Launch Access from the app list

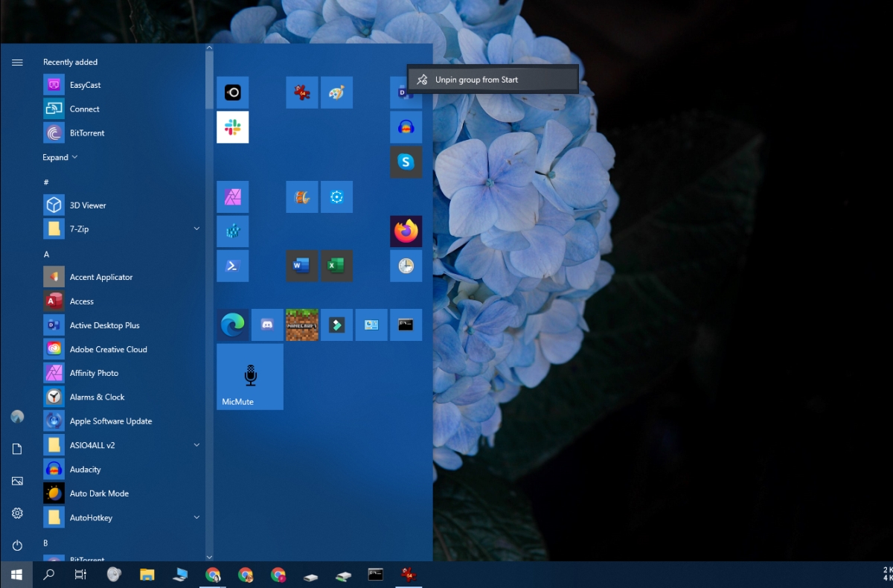click(x=121, y=301)
